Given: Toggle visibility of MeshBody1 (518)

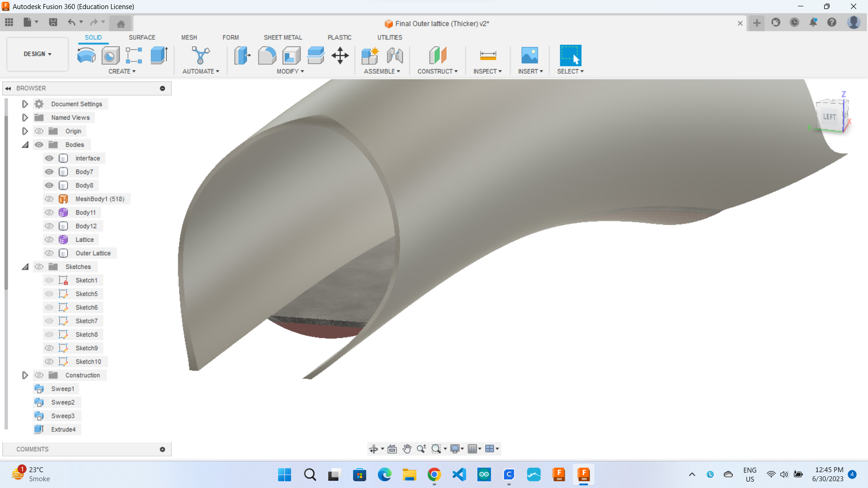Looking at the screenshot, I should click(x=49, y=199).
